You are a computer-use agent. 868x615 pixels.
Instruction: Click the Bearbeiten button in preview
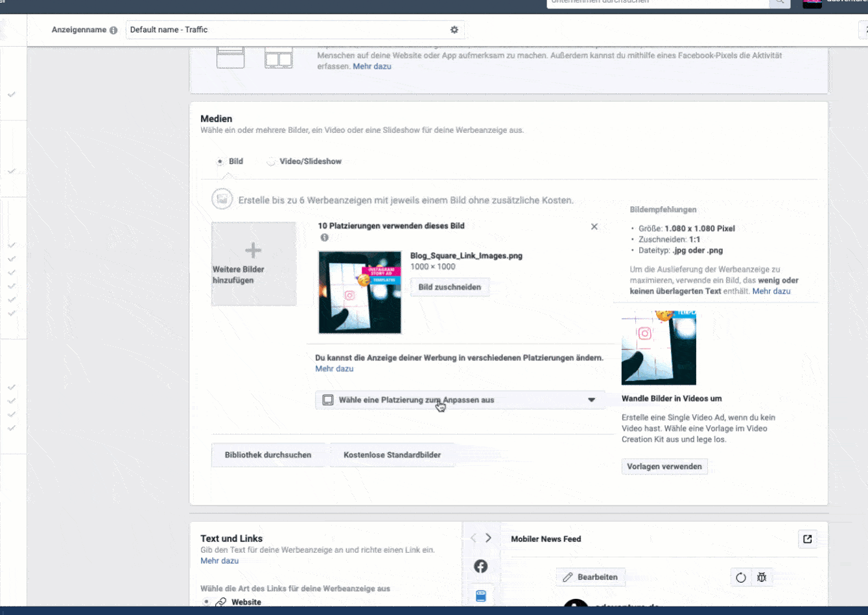(x=590, y=577)
